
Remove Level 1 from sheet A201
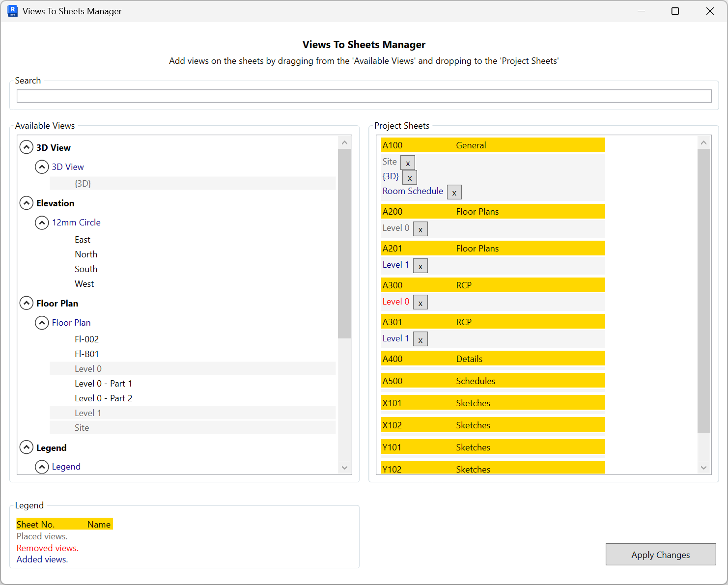420,265
